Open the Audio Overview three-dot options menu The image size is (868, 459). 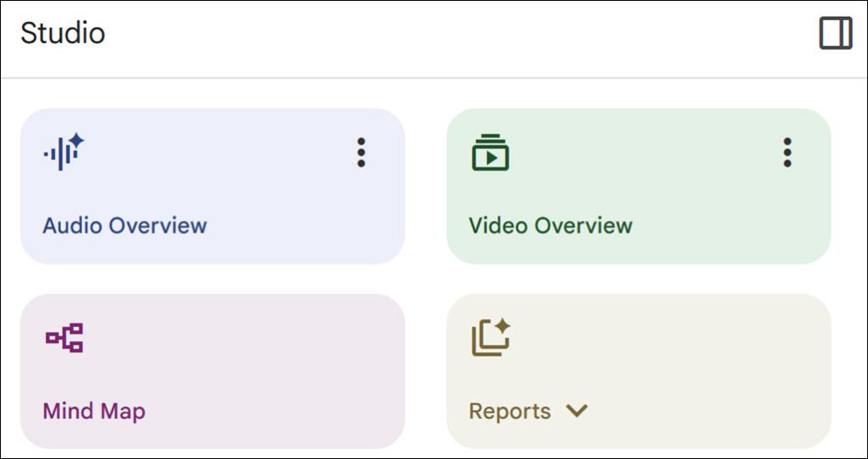click(x=361, y=152)
